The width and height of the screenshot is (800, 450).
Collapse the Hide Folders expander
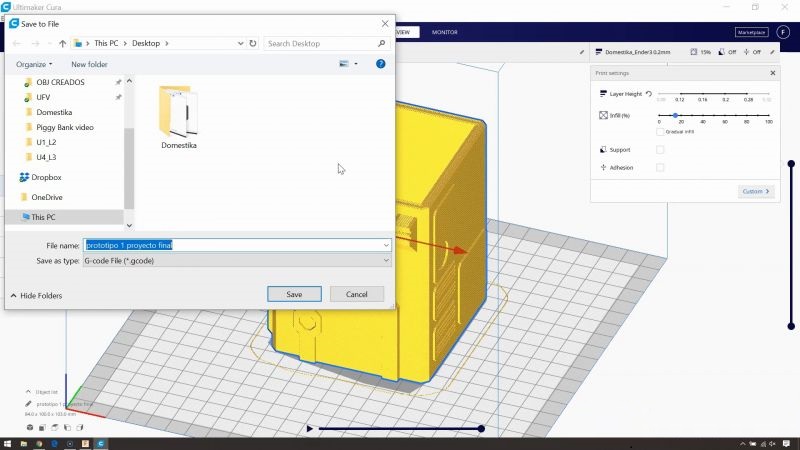click(36, 296)
